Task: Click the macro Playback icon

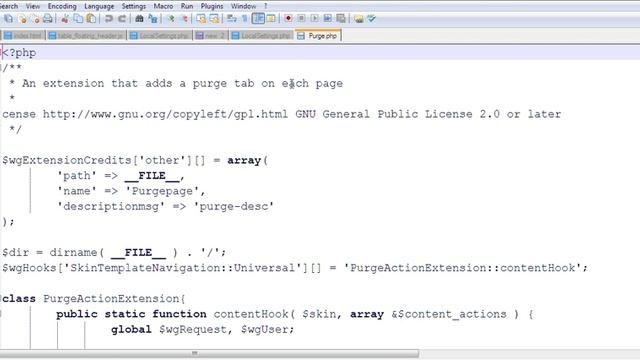Action: point(314,19)
